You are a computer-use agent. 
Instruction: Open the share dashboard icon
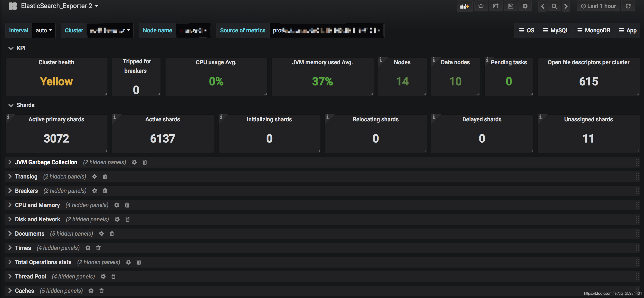pyautogui.click(x=496, y=6)
